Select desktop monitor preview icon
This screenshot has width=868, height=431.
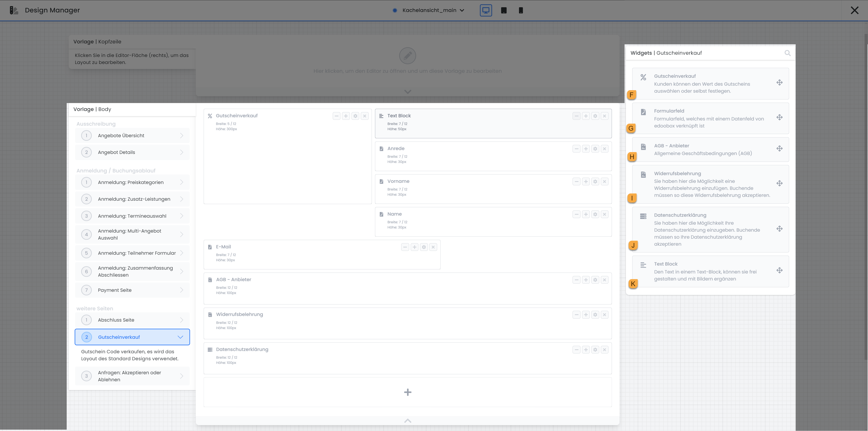pos(486,10)
